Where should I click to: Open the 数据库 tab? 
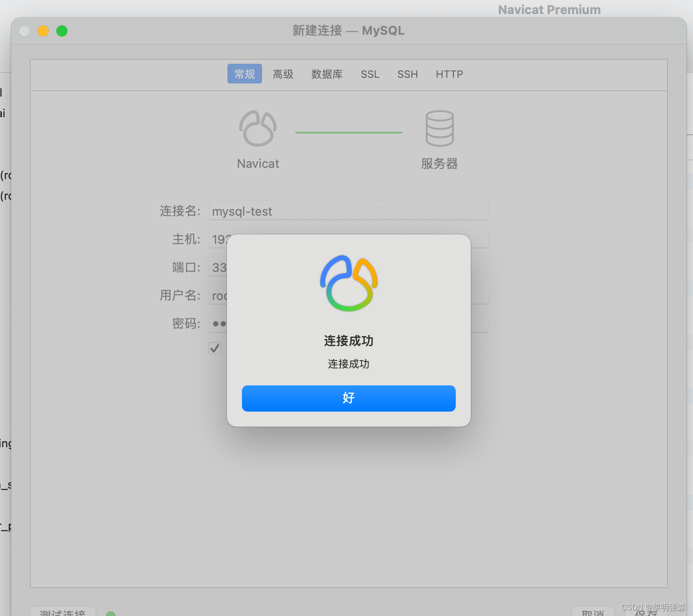pyautogui.click(x=327, y=74)
